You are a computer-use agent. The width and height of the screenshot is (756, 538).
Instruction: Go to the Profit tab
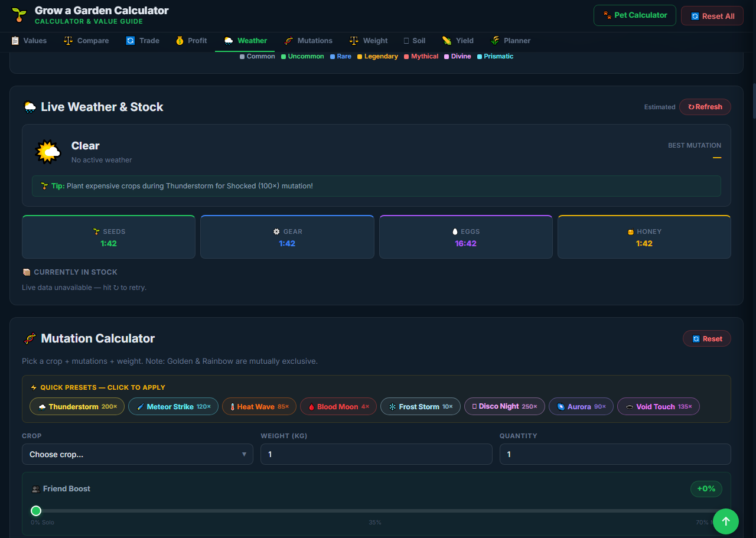191,41
